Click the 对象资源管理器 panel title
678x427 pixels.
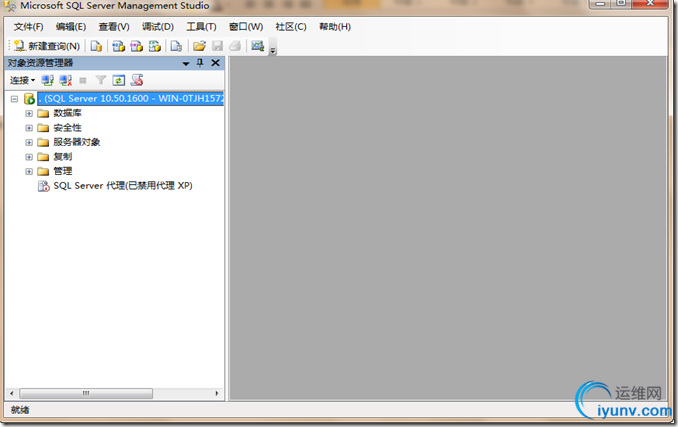(40, 63)
